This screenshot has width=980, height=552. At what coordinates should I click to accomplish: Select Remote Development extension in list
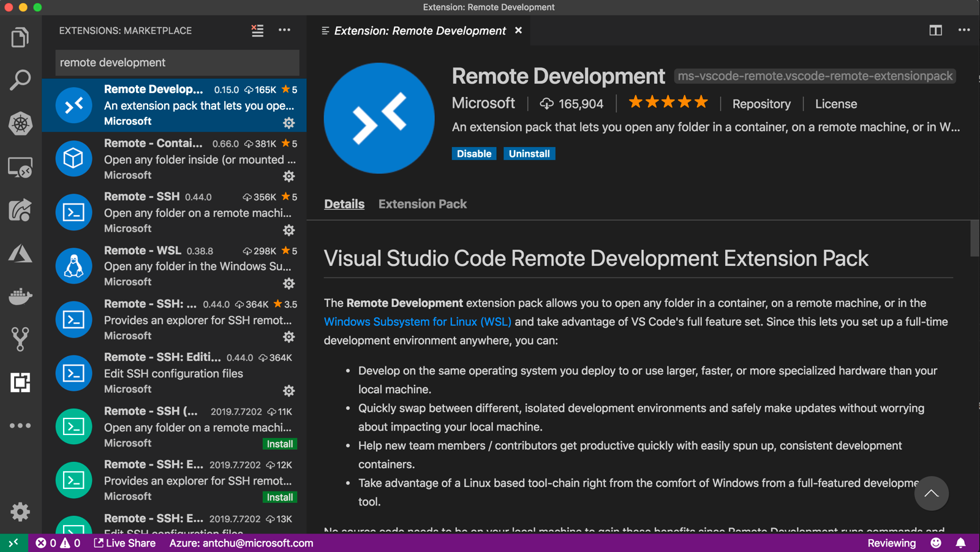tap(174, 105)
